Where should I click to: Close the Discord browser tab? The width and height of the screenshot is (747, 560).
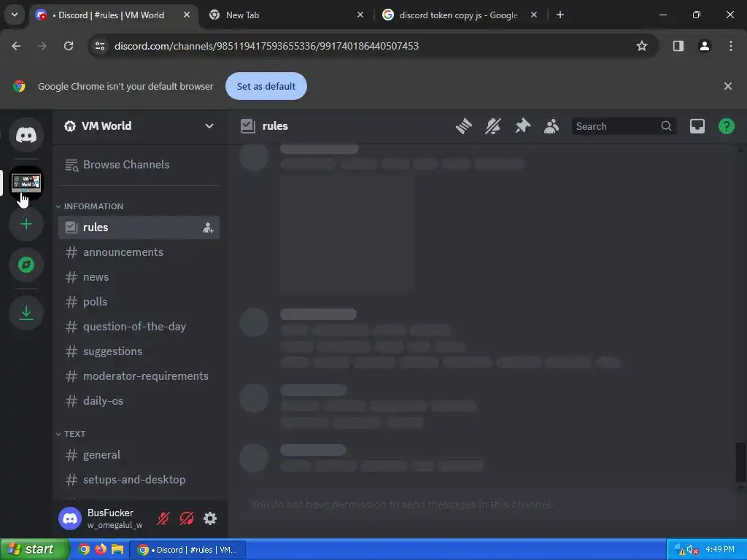(x=187, y=15)
